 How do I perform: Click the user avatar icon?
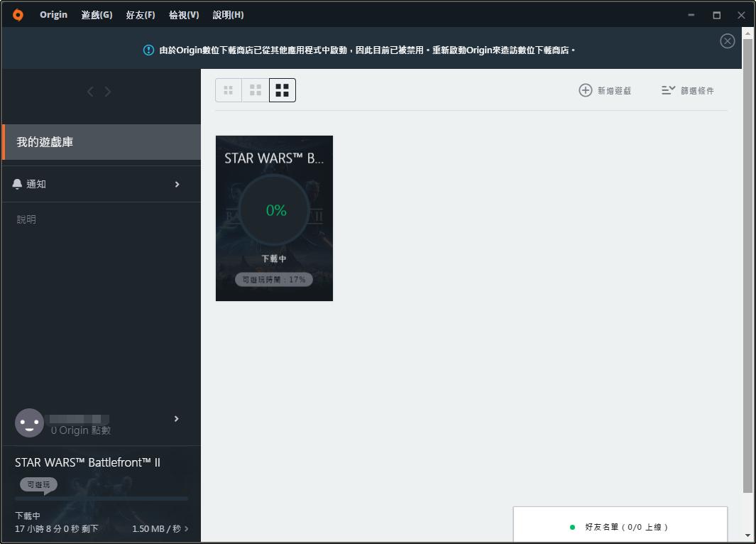(29, 423)
